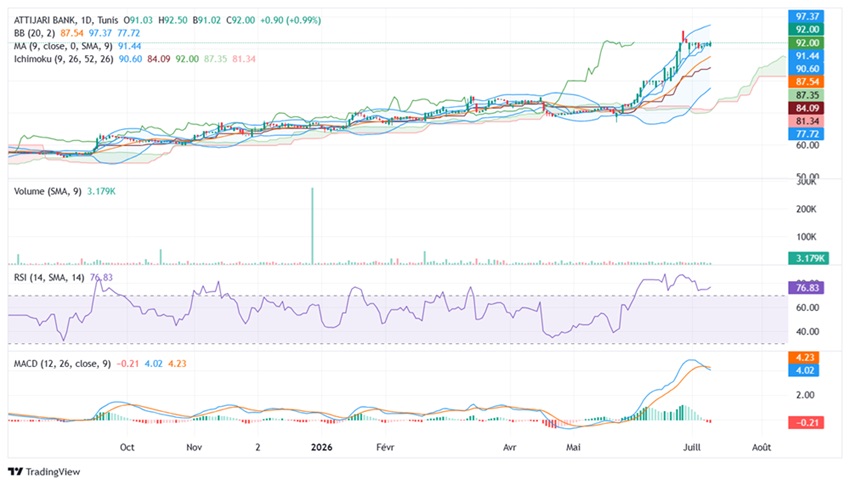
Task: Click the MA legend value 91.44
Action: (130, 46)
